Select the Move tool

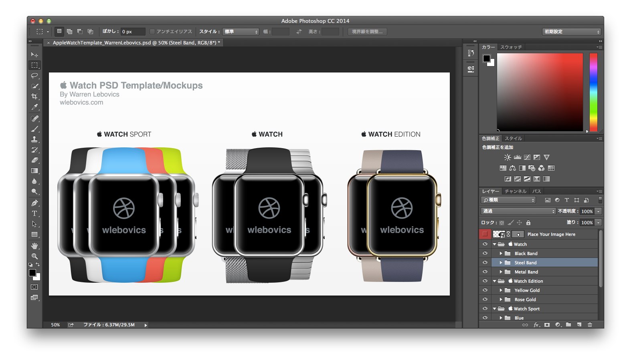click(x=34, y=54)
